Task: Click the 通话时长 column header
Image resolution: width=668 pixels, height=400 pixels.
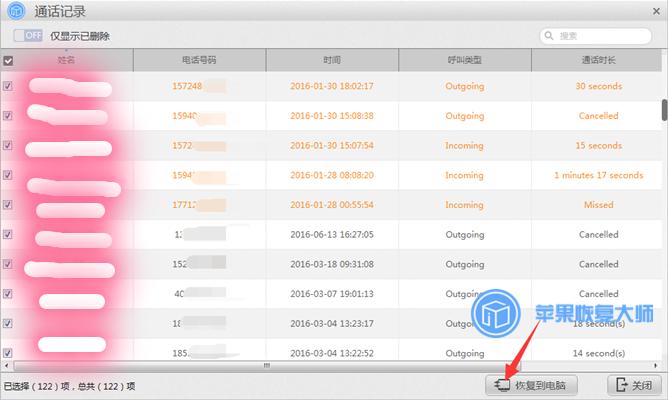Action: (x=598, y=61)
